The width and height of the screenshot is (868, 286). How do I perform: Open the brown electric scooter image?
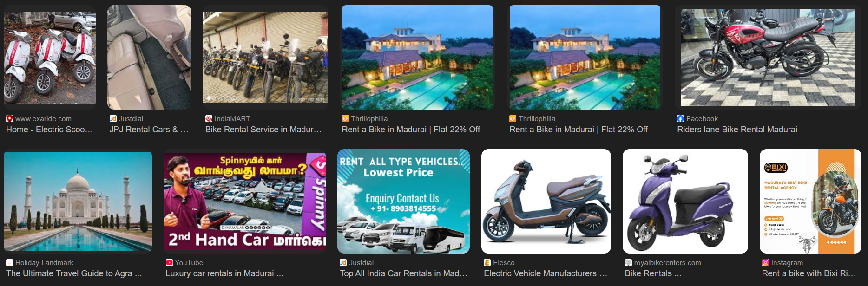546,201
